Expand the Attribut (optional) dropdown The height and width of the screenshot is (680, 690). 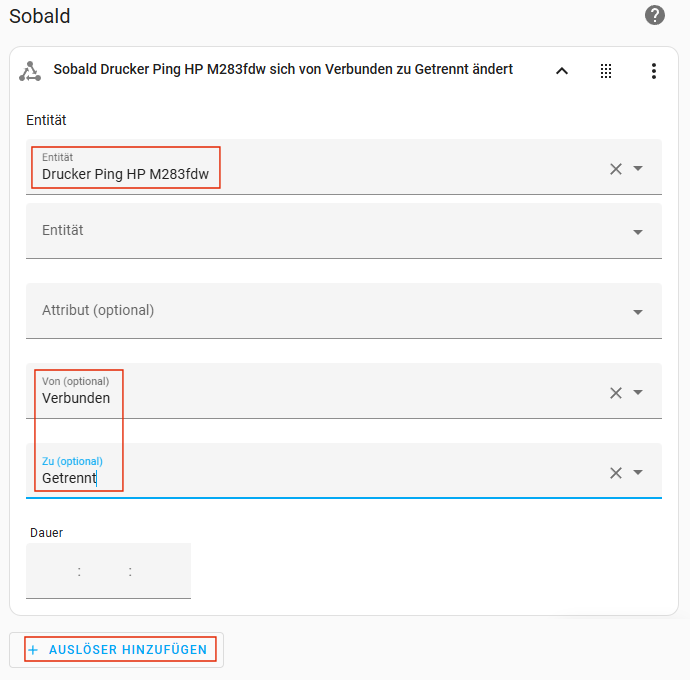coord(638,312)
